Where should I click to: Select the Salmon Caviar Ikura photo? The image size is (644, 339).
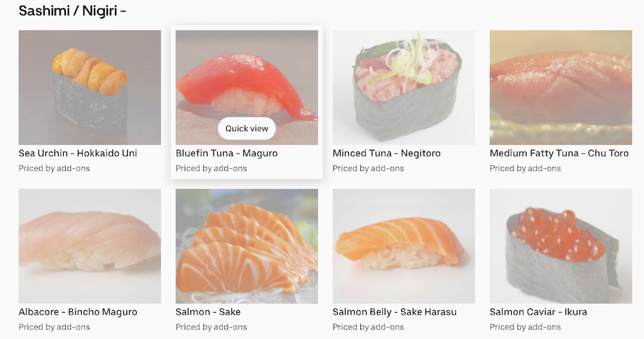coord(561,246)
